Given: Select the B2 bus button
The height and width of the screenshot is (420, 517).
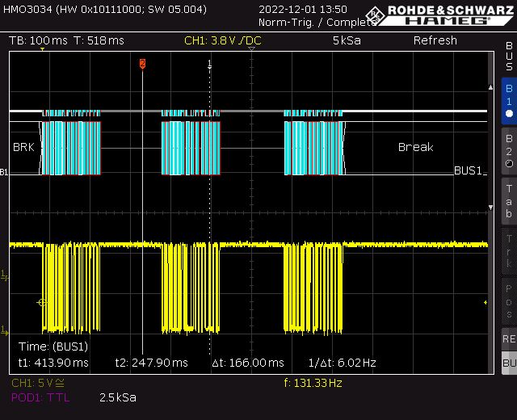Looking at the screenshot, I should coord(509,151).
